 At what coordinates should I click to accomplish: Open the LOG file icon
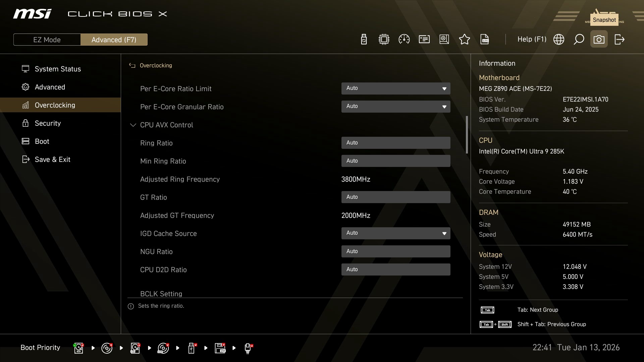tap(485, 40)
